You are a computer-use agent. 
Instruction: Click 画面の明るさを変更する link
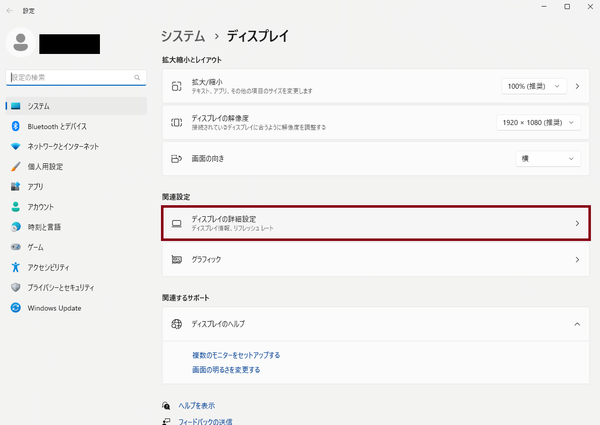coord(226,370)
